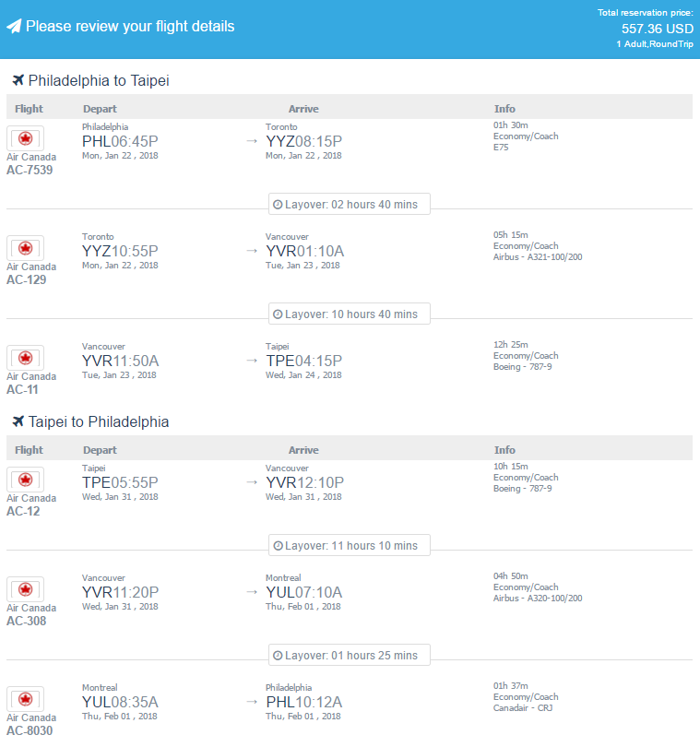
Task: Click the clock icon in 02 hours 40 mins layover
Action: 278,205
